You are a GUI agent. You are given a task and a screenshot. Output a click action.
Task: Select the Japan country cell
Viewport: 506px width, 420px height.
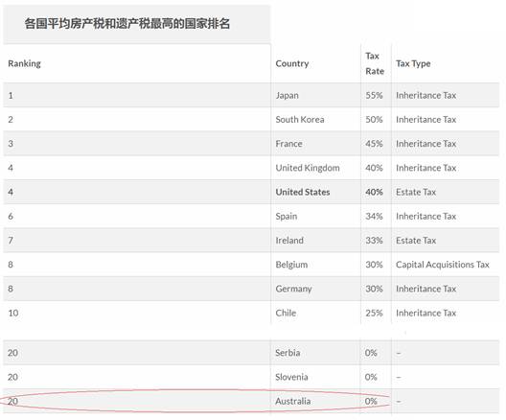point(287,96)
